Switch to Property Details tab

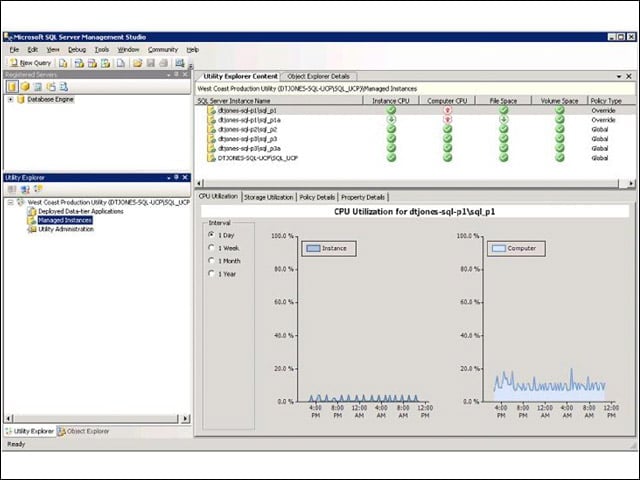[363, 197]
